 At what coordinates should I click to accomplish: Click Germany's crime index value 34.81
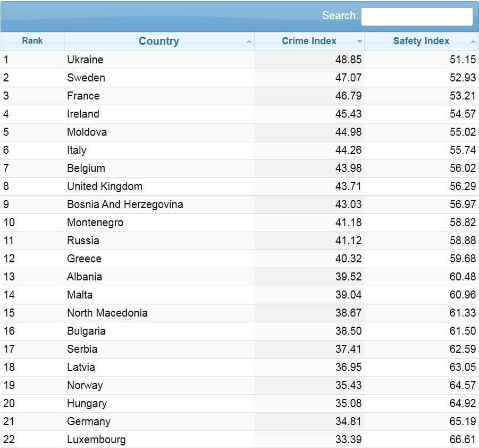348,421
